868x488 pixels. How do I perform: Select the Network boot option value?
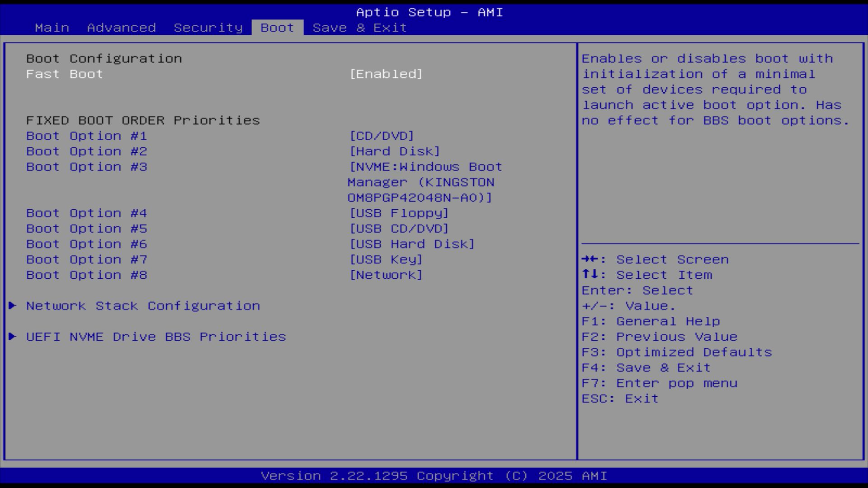click(x=386, y=275)
